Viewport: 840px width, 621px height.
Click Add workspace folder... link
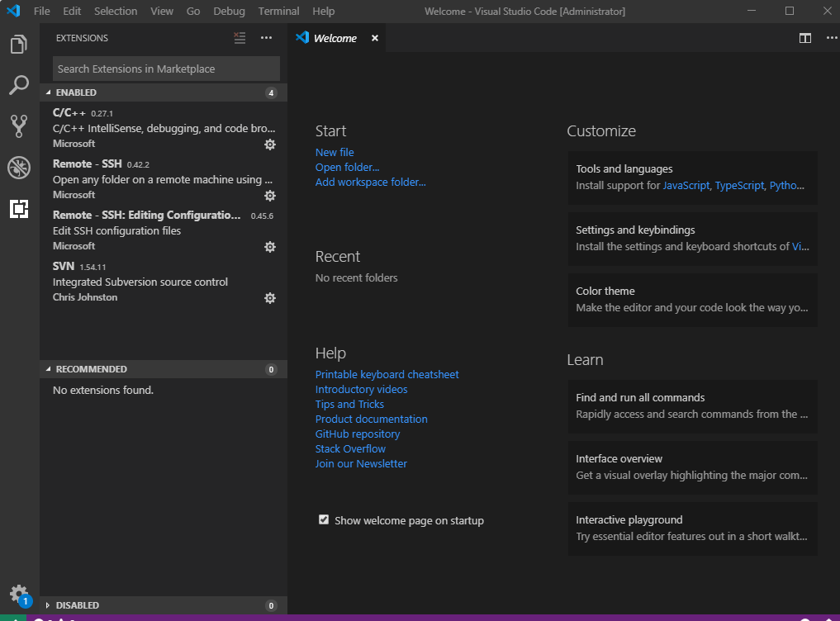[370, 183]
